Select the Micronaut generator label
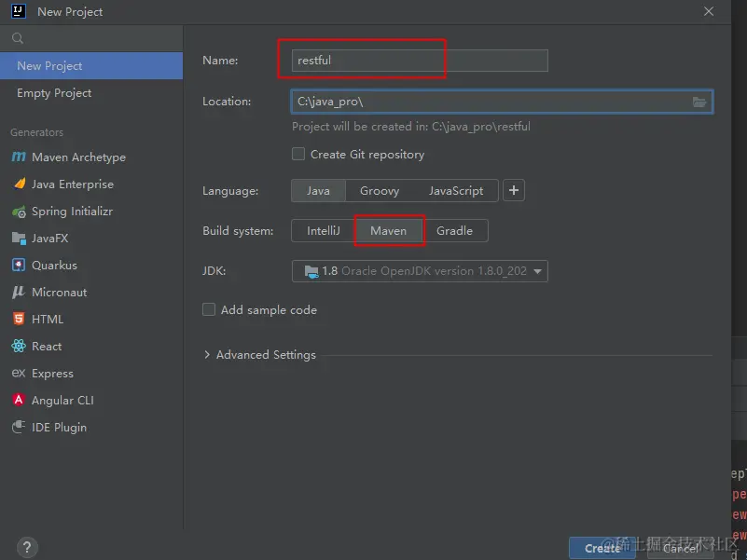Screen dimensions: 747x560 60,293
